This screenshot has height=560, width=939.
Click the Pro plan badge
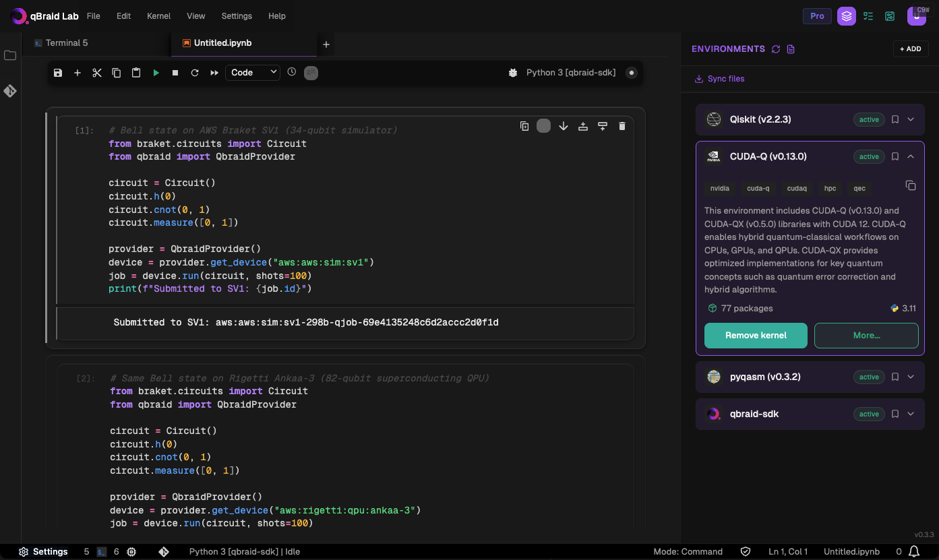click(817, 16)
